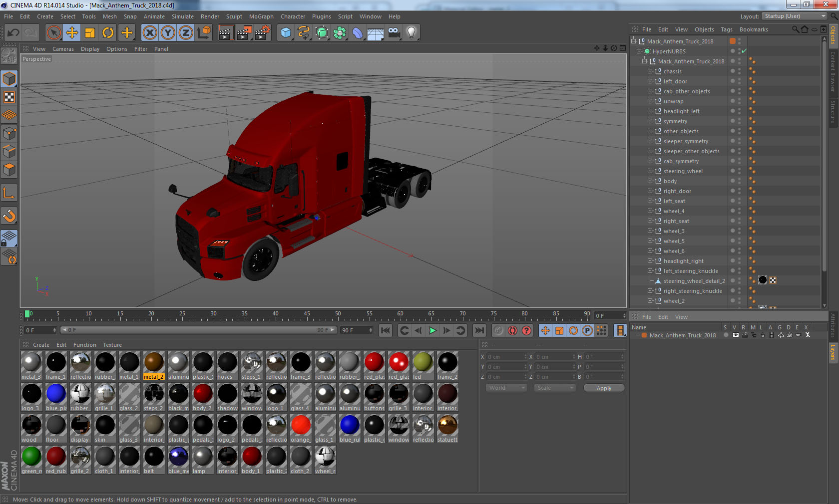839x504 pixels.
Task: Select the Move tool in toolbar
Action: pos(72,33)
